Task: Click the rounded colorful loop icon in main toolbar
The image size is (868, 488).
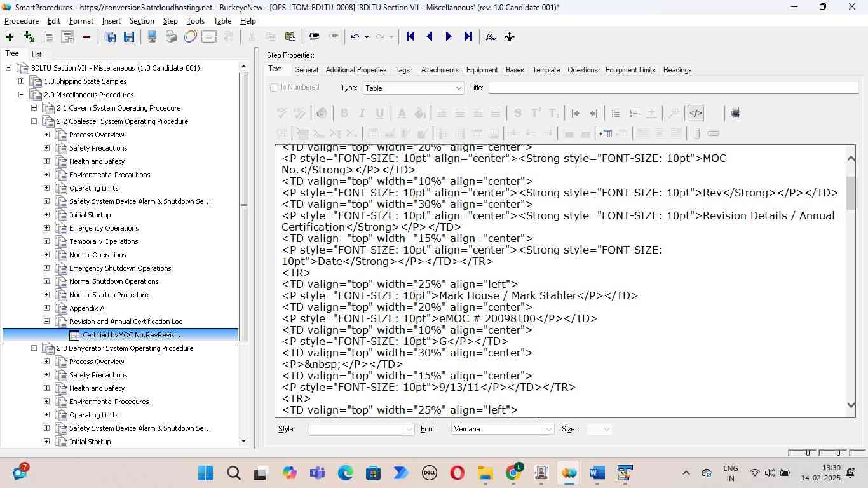Action: point(190,37)
